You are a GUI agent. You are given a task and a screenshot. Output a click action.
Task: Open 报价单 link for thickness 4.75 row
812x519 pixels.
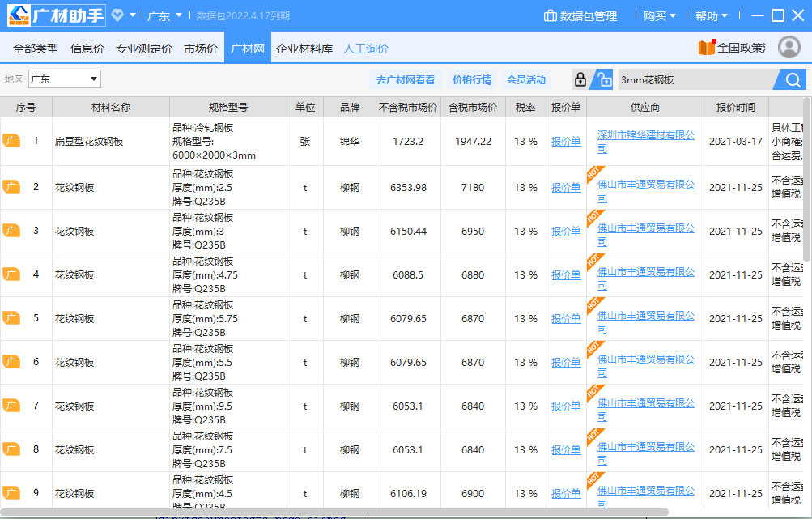[566, 275]
